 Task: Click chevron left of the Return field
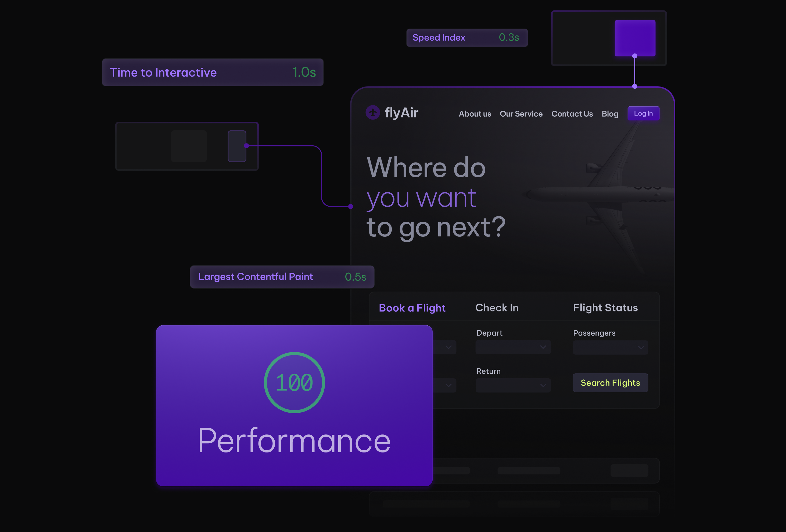pyautogui.click(x=448, y=385)
